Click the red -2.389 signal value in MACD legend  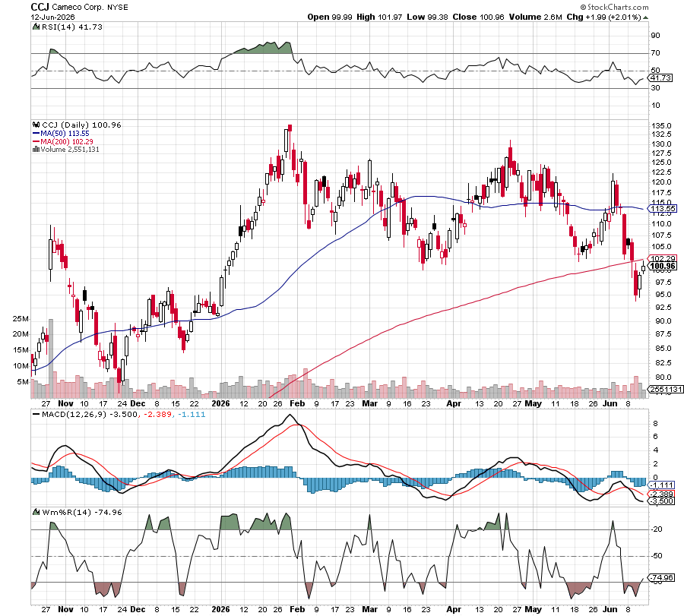[x=157, y=415]
